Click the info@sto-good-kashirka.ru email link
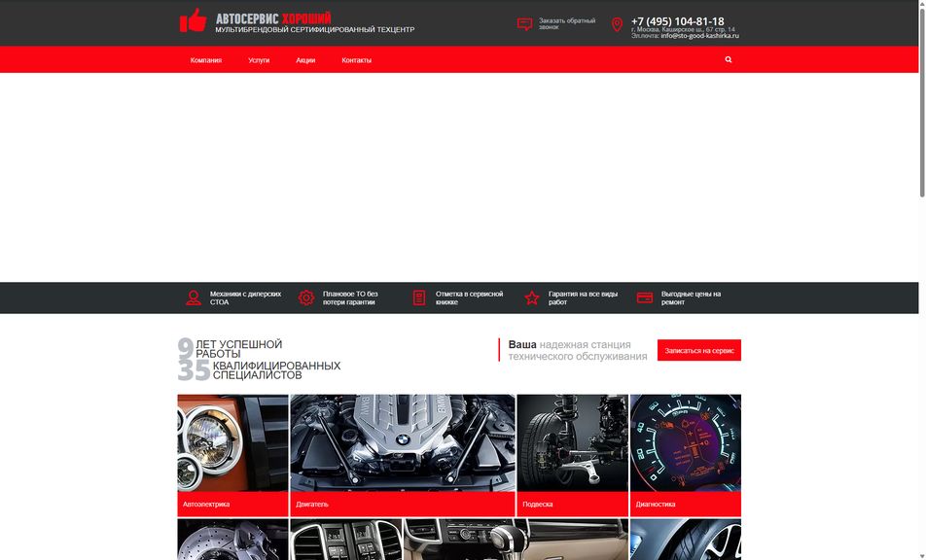Image resolution: width=926 pixels, height=560 pixels. pyautogui.click(x=699, y=36)
